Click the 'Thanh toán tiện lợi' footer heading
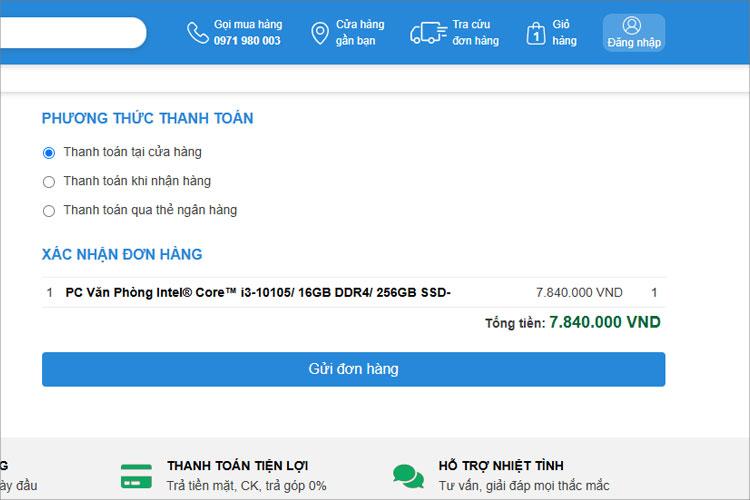Screen dimensions: 750x500 (237, 466)
